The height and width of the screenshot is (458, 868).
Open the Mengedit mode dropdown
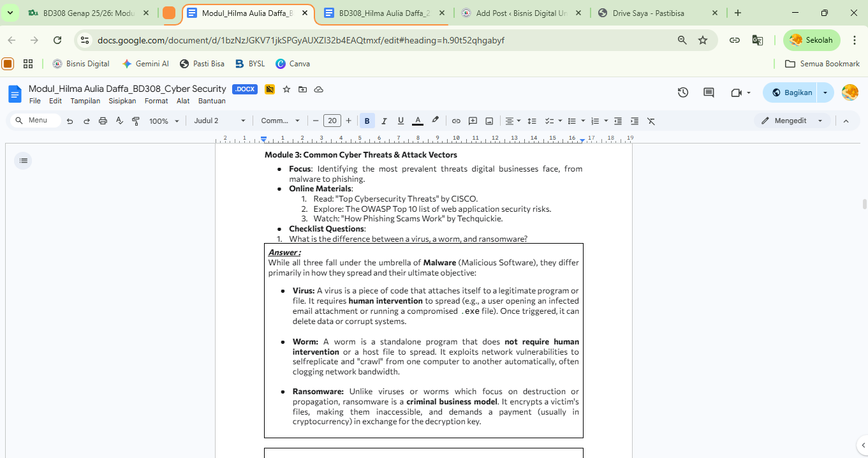click(792, 121)
